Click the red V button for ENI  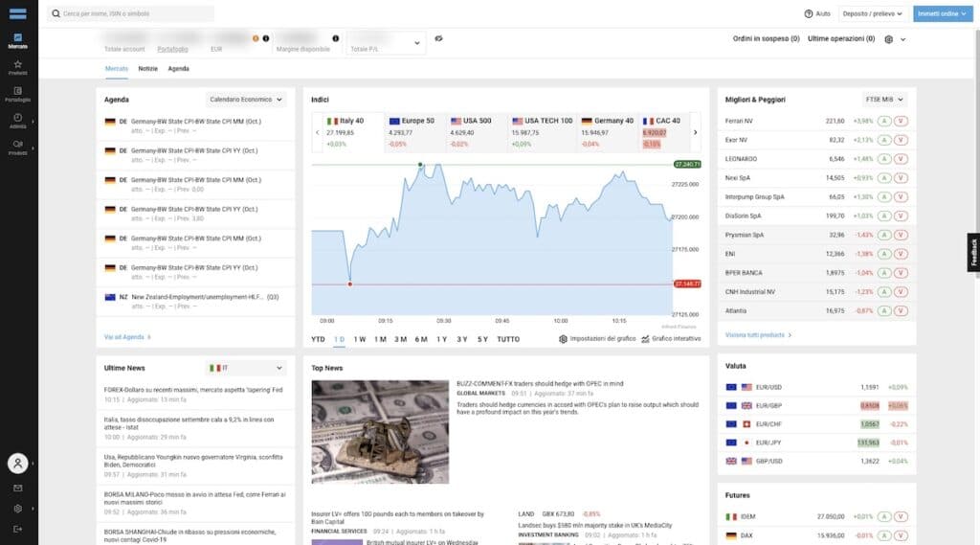901,253
